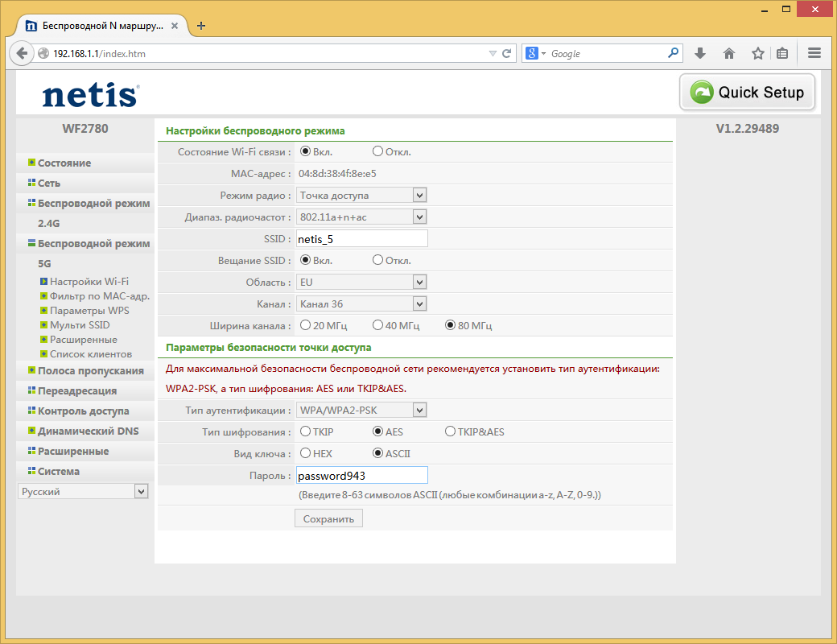Click the Сохранить save button
This screenshot has height=644, width=837.
pyautogui.click(x=329, y=518)
